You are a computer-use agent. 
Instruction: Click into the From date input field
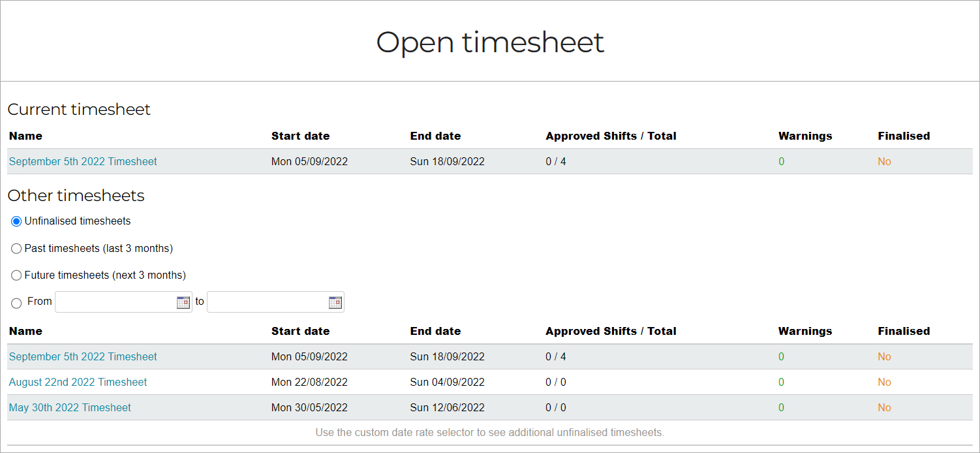(123, 302)
